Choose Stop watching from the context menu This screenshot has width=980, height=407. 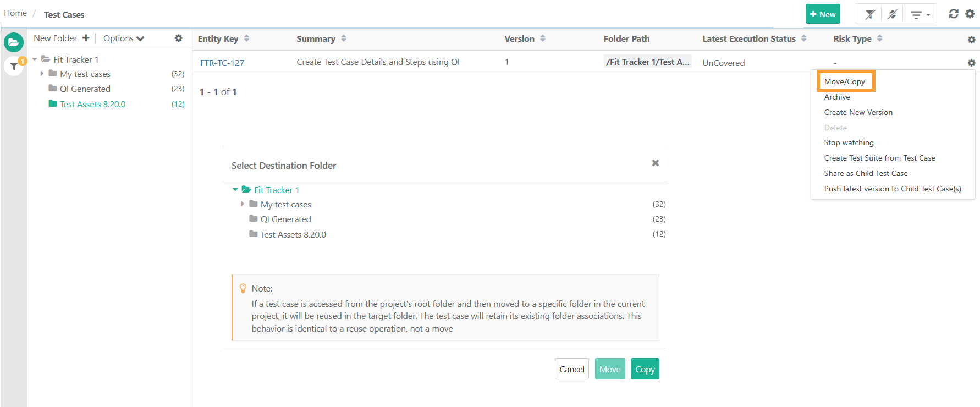pyautogui.click(x=849, y=142)
